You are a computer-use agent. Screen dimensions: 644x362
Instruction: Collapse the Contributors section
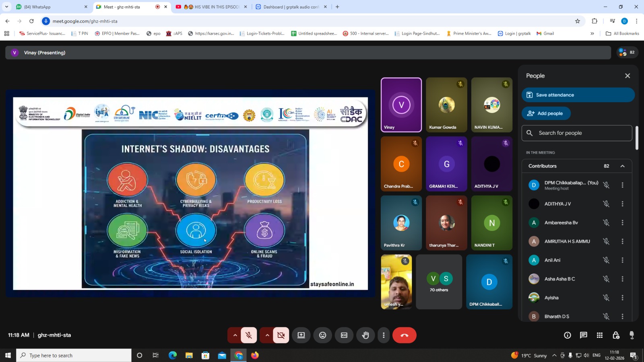click(622, 166)
